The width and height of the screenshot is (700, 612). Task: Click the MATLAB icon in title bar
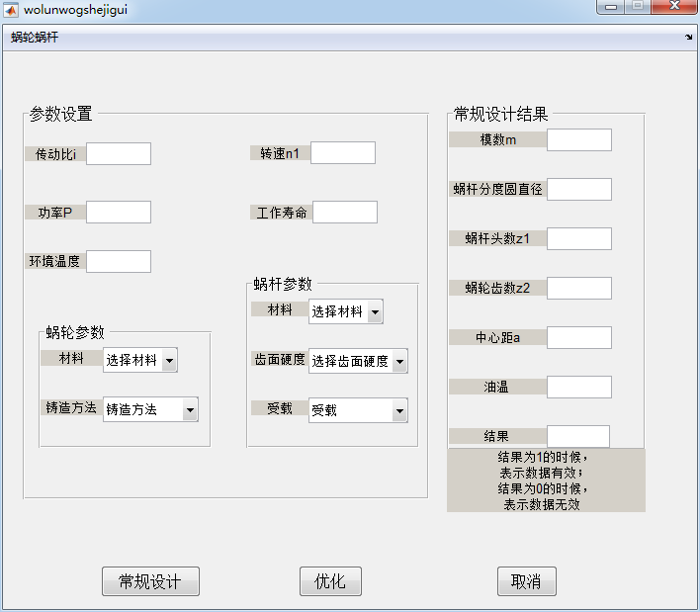click(x=11, y=9)
